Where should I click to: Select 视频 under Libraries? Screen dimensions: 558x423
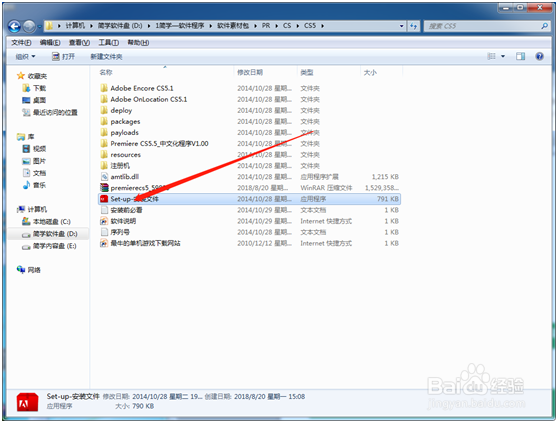39,149
